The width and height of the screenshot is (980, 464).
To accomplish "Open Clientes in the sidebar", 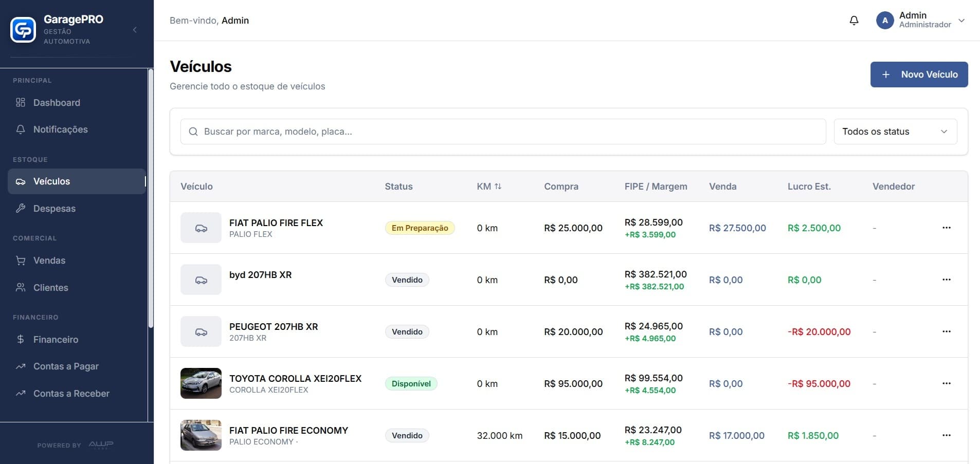I will click(x=77, y=287).
